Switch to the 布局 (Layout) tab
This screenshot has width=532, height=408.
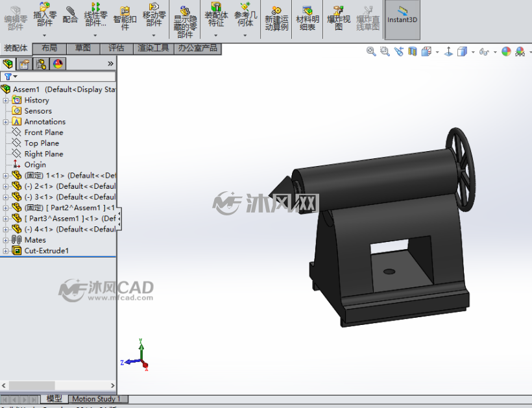click(49, 48)
